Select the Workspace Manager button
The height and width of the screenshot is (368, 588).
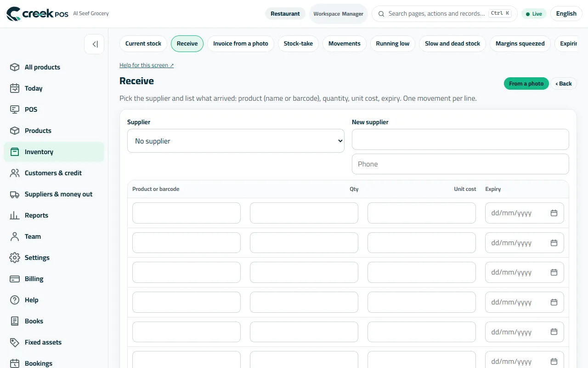[339, 14]
